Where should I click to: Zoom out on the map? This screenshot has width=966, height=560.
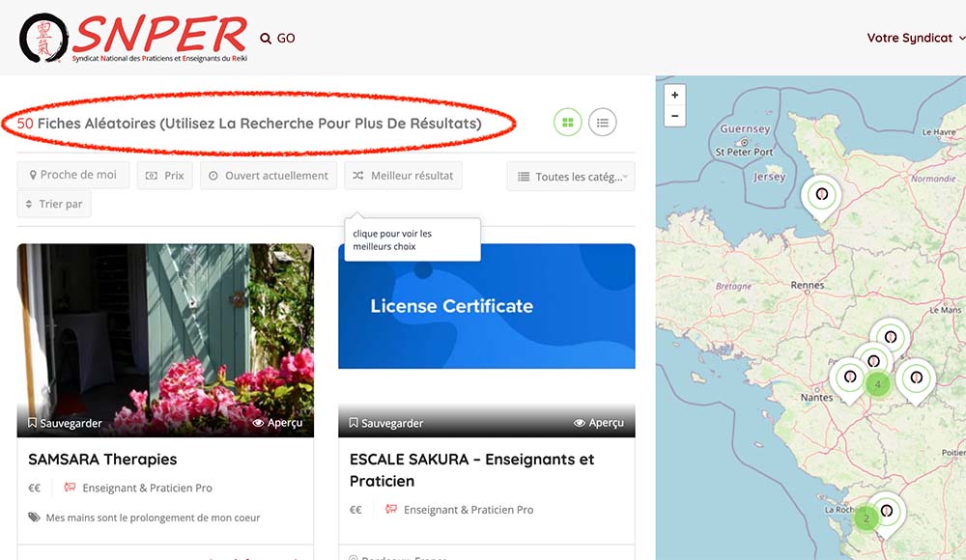(674, 116)
